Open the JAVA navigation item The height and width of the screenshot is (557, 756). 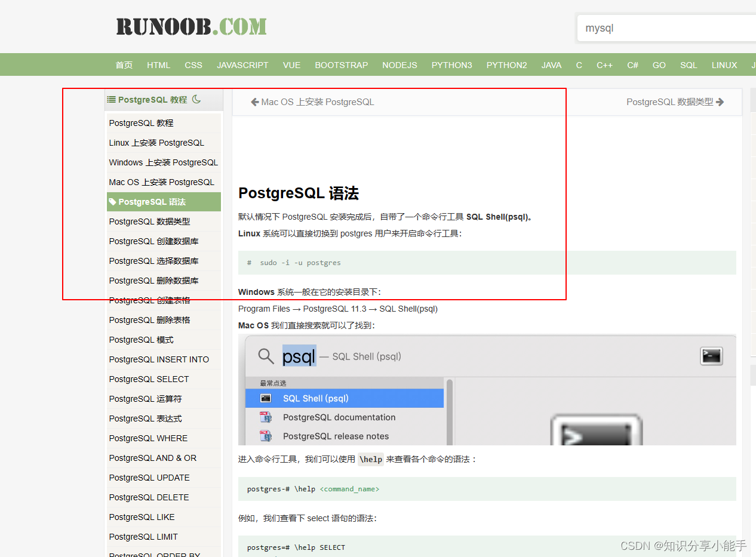pyautogui.click(x=551, y=65)
